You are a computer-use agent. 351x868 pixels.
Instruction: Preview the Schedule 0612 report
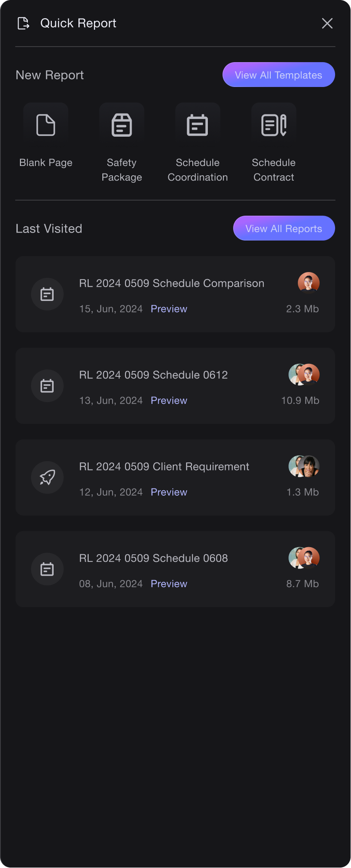click(x=169, y=401)
